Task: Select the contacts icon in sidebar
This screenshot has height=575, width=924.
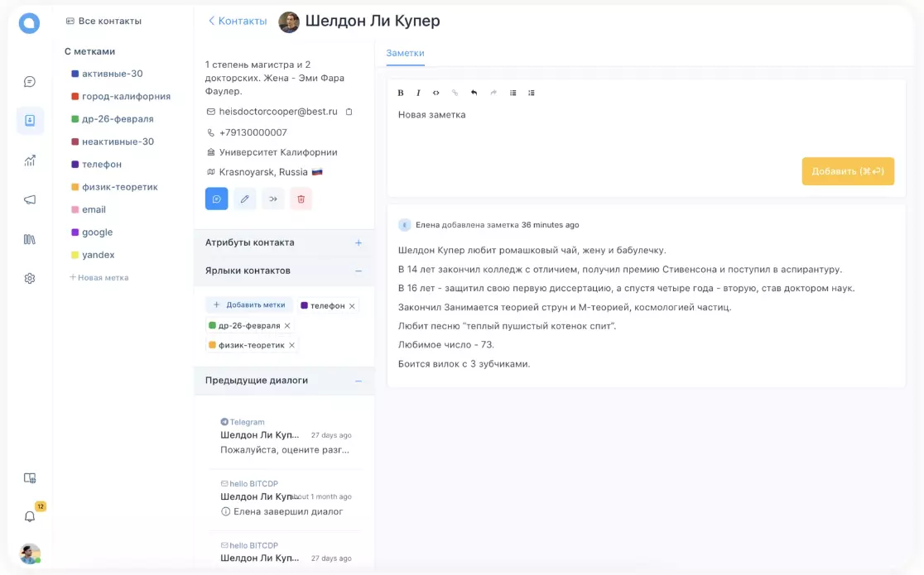Action: [30, 120]
